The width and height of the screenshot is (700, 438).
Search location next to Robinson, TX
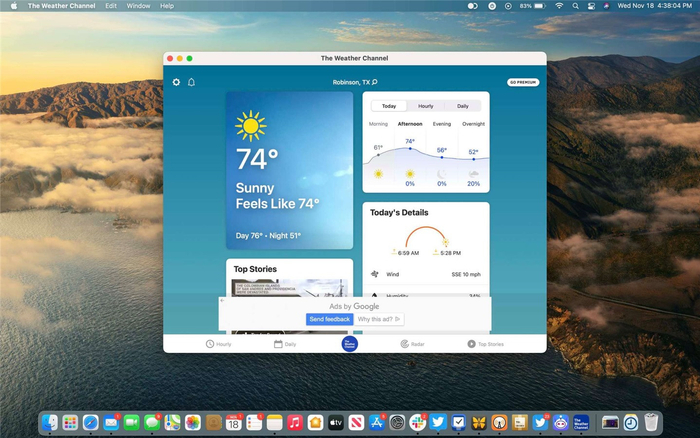[x=375, y=82]
